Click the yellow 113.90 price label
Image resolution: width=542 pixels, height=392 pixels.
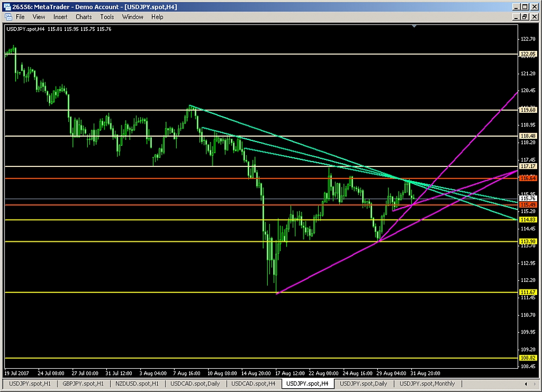point(528,241)
